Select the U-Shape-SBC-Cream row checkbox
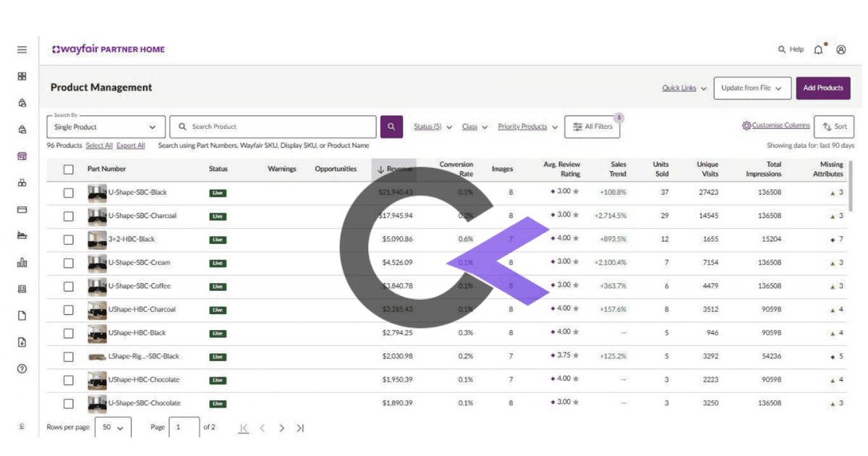Screen dimensions: 868x456 coord(69,263)
